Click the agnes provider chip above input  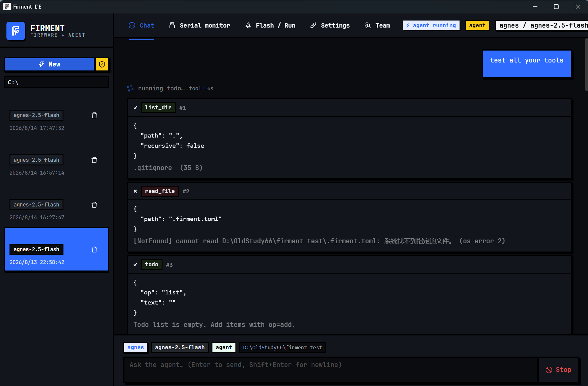136,347
